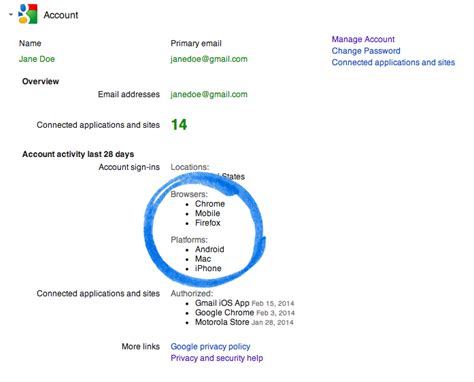474x382 pixels.
Task: Select Chrome in the browsers list
Action: coord(210,204)
